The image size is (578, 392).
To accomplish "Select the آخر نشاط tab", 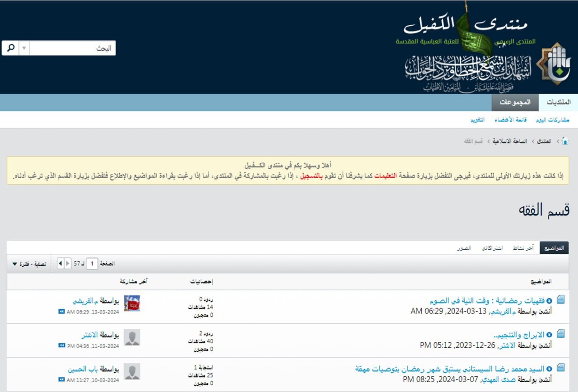I will click(x=523, y=248).
